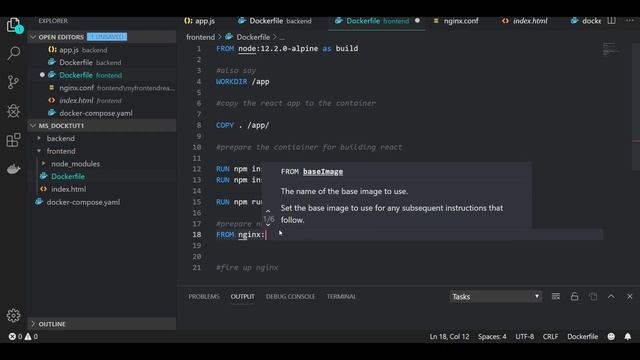This screenshot has height=360, width=640.
Task: Click the COPY keyword on line 8
Action: click(x=224, y=125)
